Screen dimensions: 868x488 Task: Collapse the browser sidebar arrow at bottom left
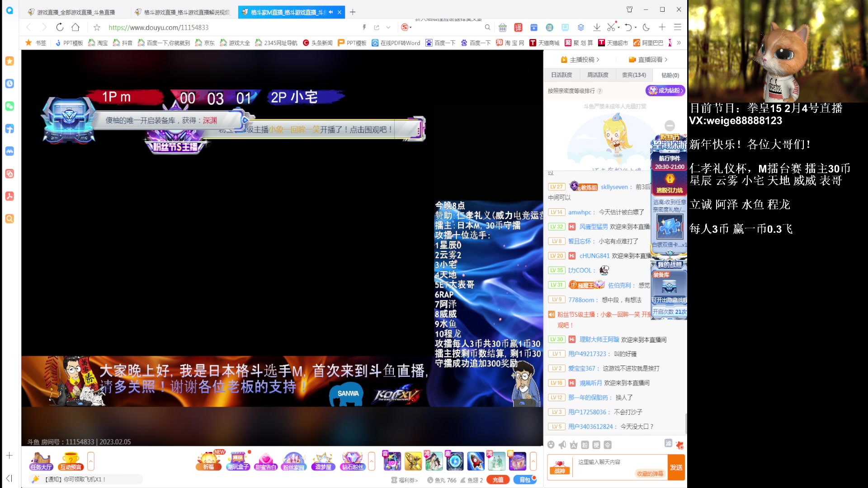(x=9, y=478)
